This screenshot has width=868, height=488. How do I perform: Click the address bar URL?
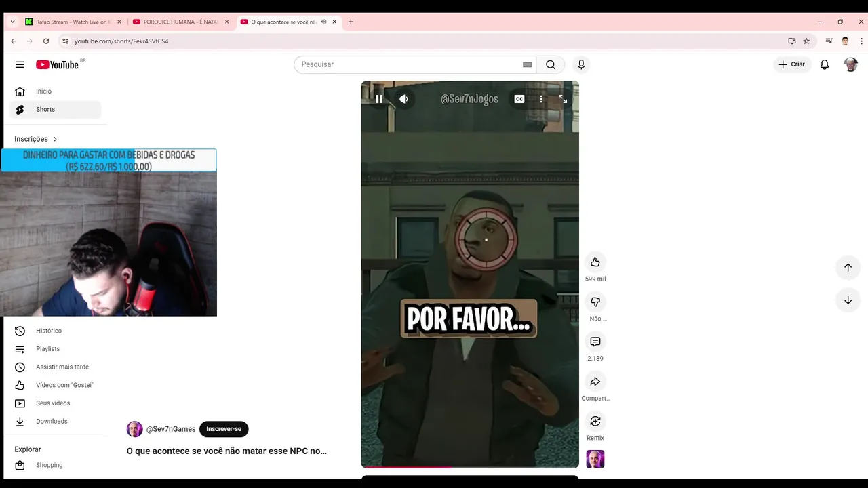click(x=121, y=41)
